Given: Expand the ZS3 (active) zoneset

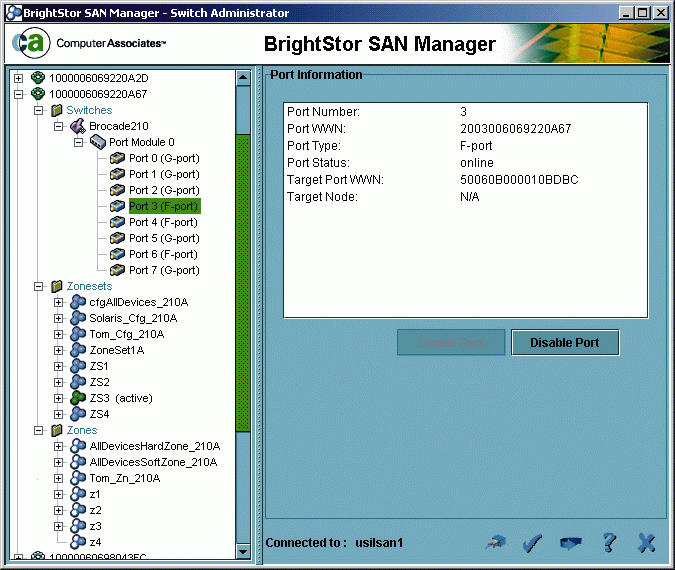Looking at the screenshot, I should click(x=58, y=398).
